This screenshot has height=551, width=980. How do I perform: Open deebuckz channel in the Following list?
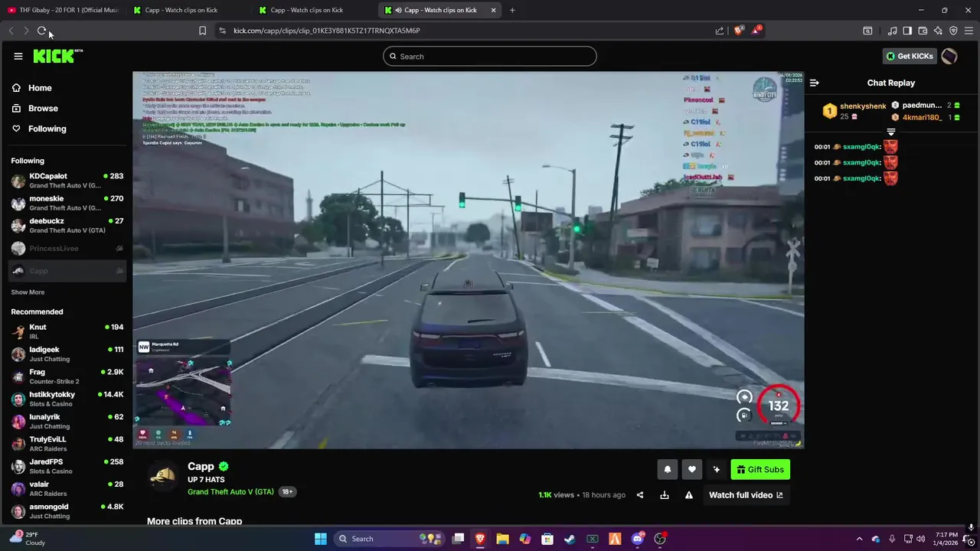pyautogui.click(x=67, y=225)
